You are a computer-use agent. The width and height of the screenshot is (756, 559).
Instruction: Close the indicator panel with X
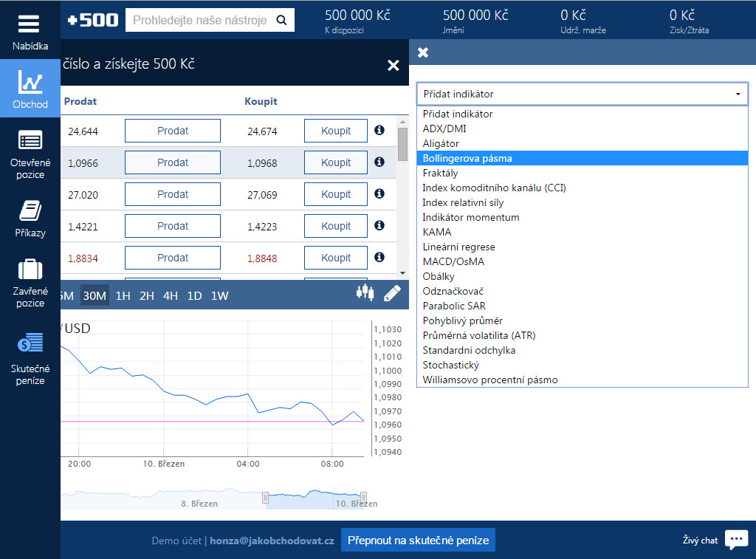pyautogui.click(x=423, y=52)
